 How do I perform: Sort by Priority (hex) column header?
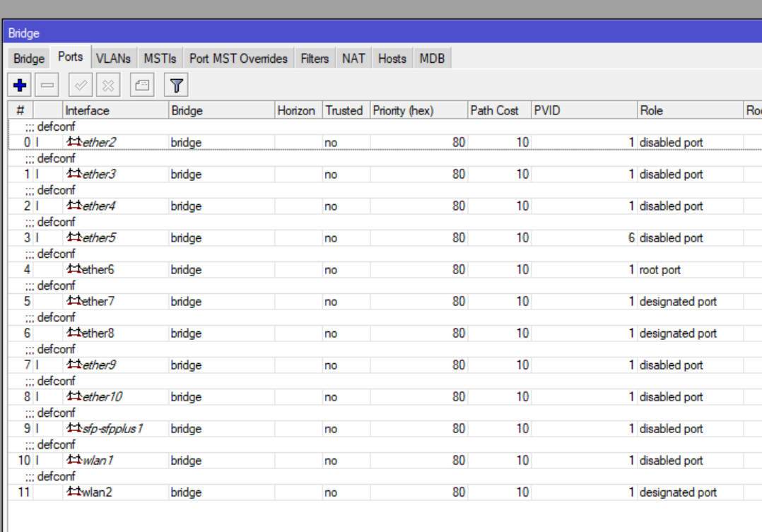click(419, 110)
